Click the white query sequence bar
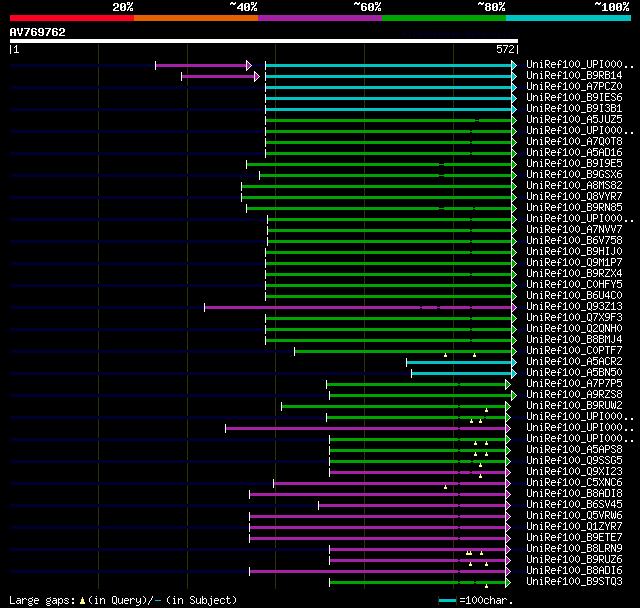This screenshot has height=608, width=640. (264, 41)
